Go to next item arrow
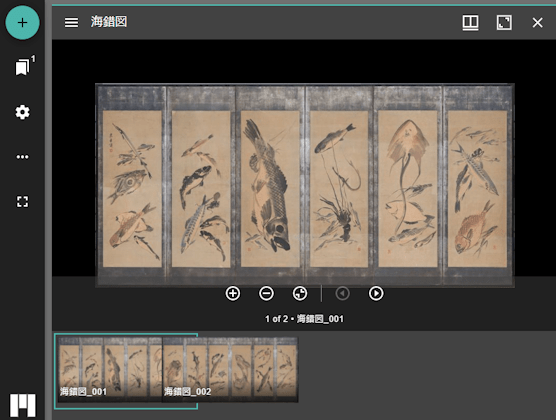 [376, 293]
